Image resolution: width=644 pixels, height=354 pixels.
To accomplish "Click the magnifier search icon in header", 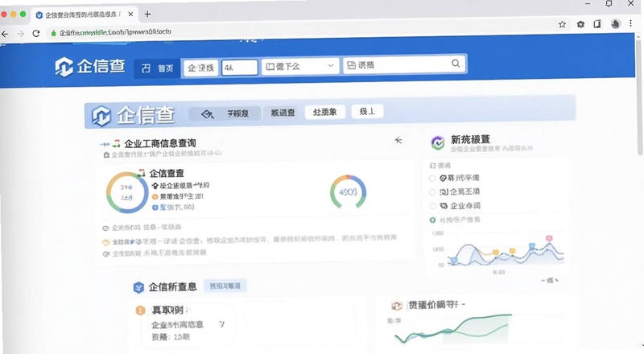I will (456, 64).
